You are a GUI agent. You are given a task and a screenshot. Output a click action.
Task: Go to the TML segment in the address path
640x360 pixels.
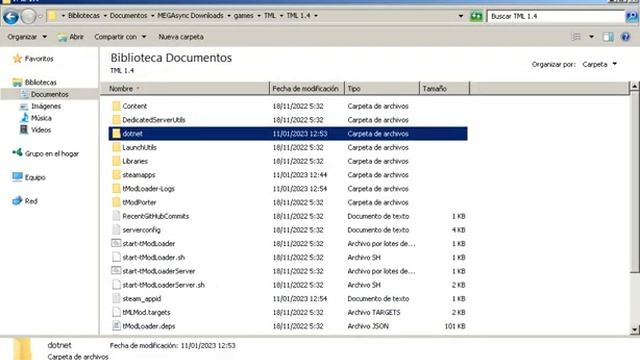[269, 16]
